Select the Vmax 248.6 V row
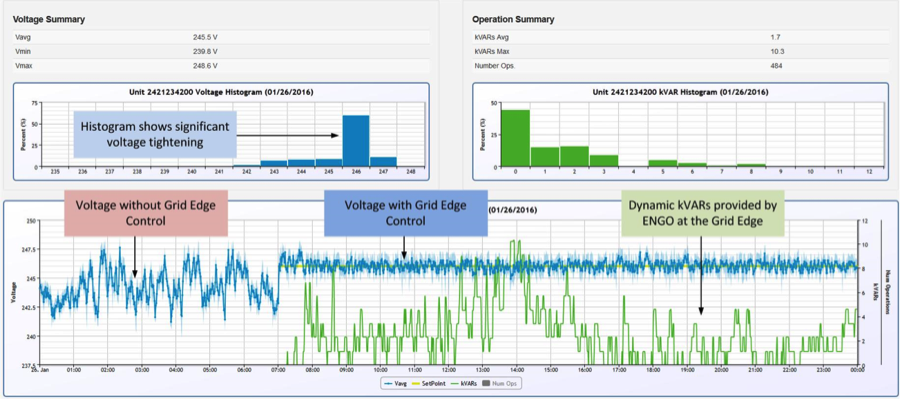This screenshot has width=900, height=400. [220, 66]
